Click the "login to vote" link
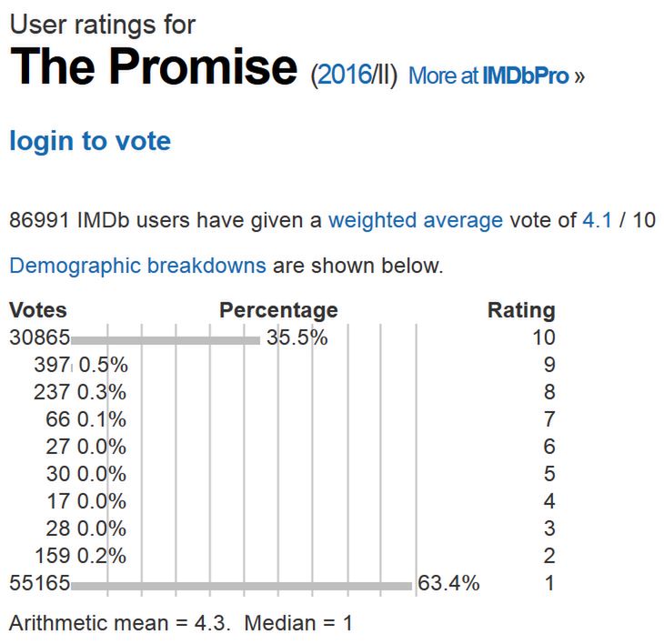 tap(89, 142)
